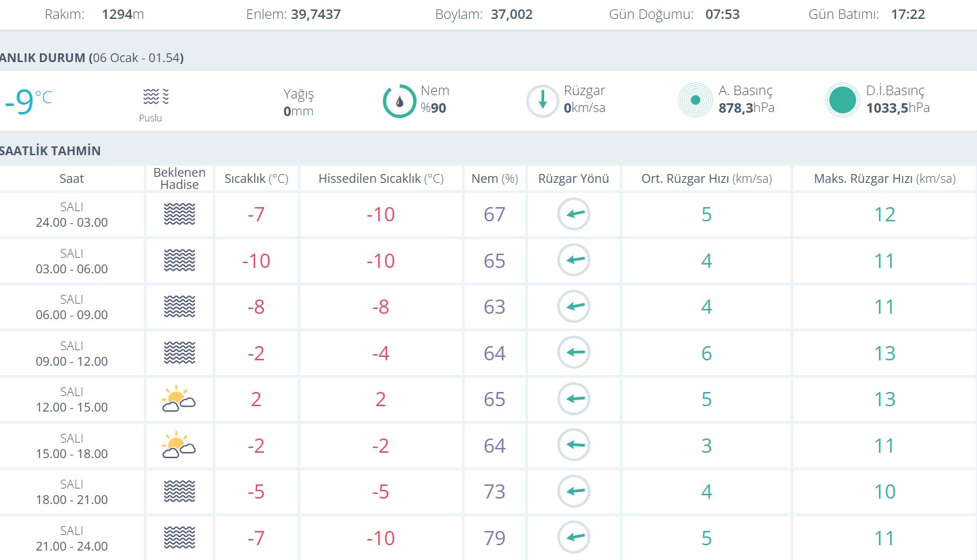Viewport: 977px width, 560px height.
Task: Click the D.İ.Basınç solid green circle icon
Action: point(843,101)
